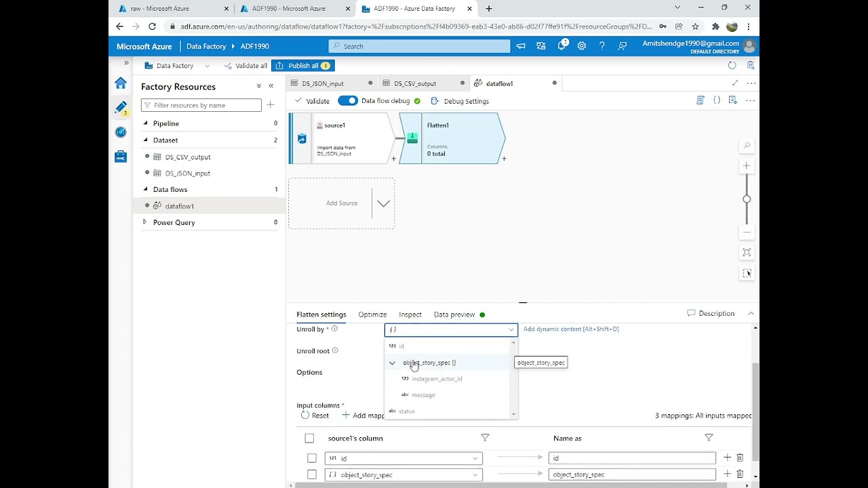Zoom in the canvas with plus icon
This screenshot has height=488, width=868.
pos(747,166)
